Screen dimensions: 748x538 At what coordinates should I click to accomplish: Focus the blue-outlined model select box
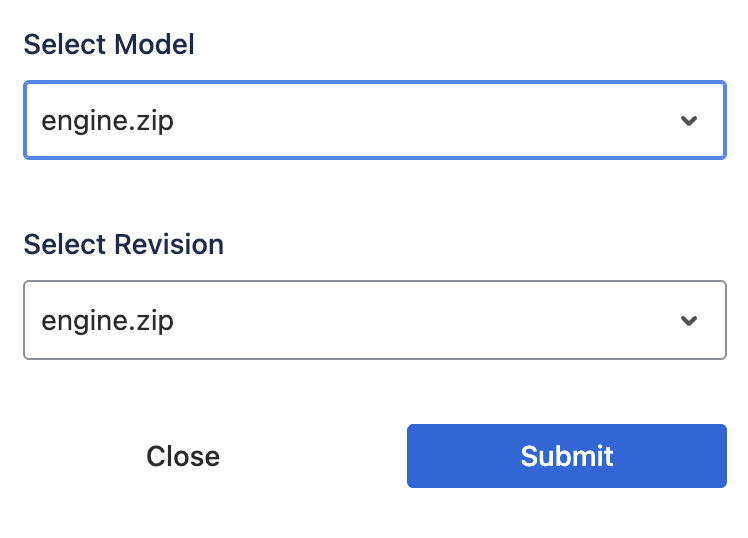tap(374, 121)
